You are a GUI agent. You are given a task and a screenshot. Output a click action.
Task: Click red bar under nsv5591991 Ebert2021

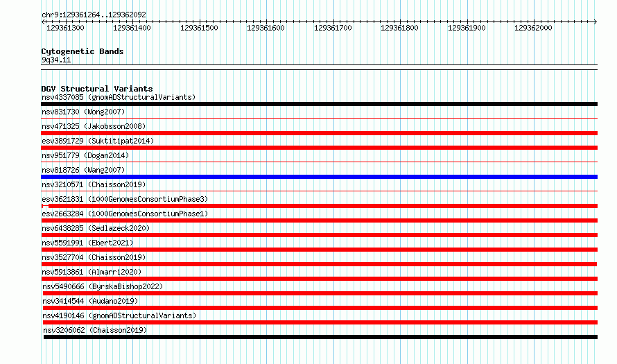click(319, 250)
